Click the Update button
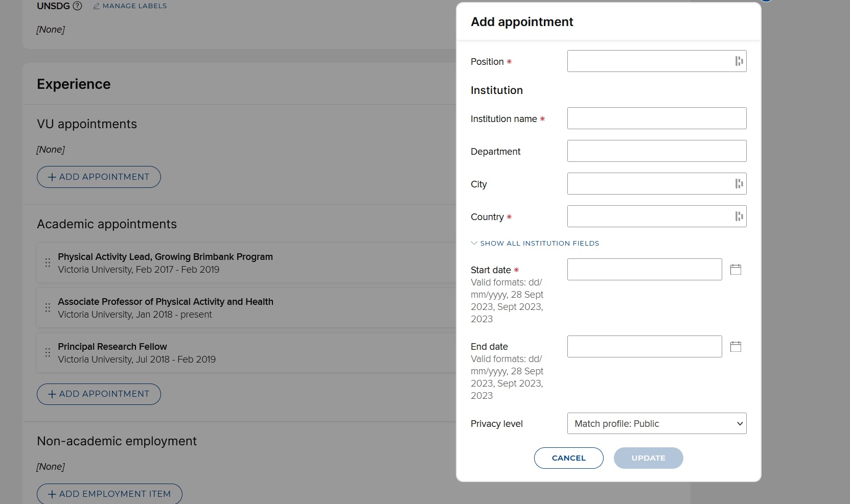Image resolution: width=850 pixels, height=504 pixels. point(648,458)
